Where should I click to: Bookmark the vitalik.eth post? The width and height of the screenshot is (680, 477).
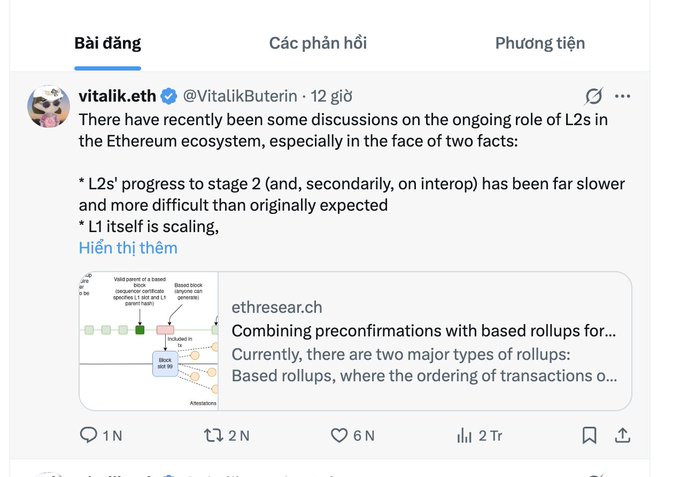[x=590, y=435]
